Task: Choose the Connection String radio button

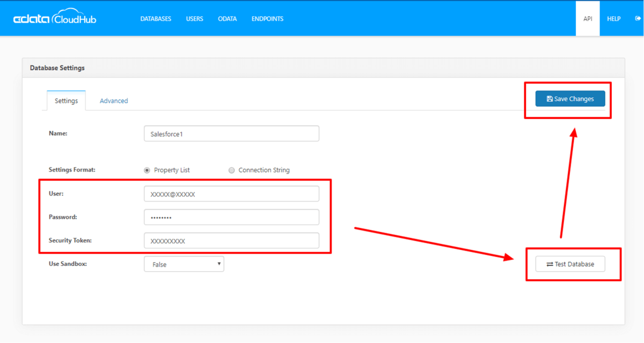Action: coord(232,170)
